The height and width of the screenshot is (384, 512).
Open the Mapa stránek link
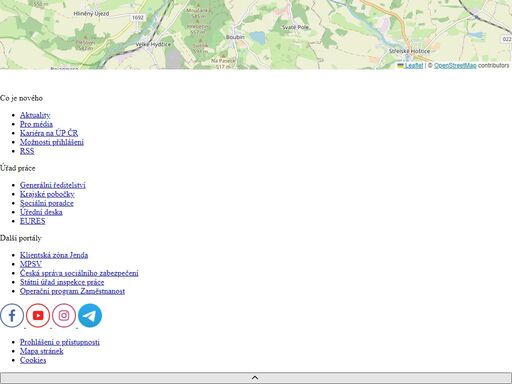pyautogui.click(x=42, y=351)
